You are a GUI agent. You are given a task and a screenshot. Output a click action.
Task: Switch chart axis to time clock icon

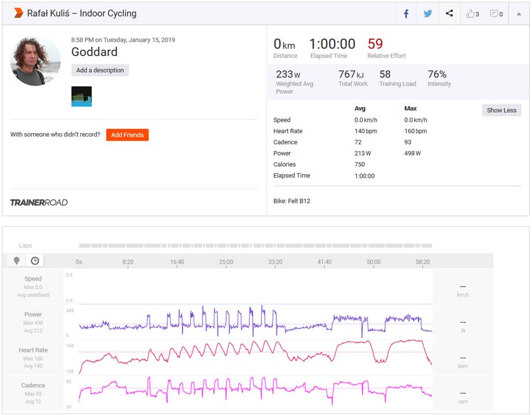click(35, 261)
